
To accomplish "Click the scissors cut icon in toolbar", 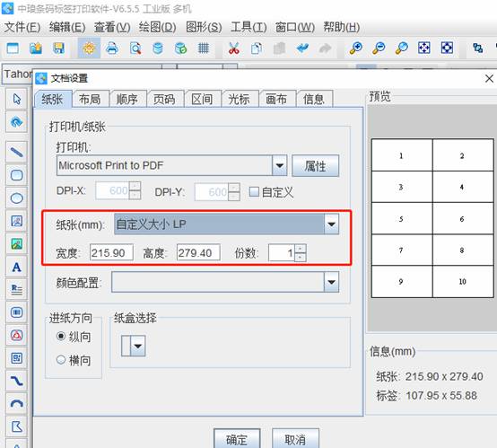I will coord(233,48).
